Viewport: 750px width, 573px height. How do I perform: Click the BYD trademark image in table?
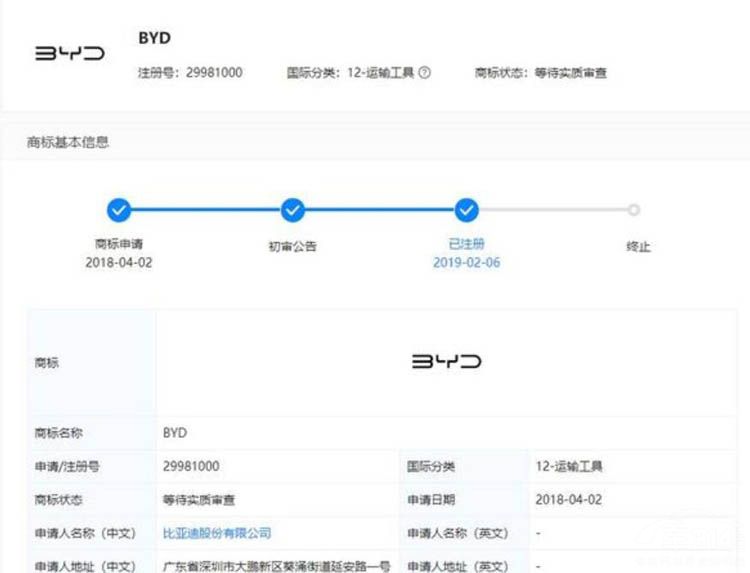[447, 362]
